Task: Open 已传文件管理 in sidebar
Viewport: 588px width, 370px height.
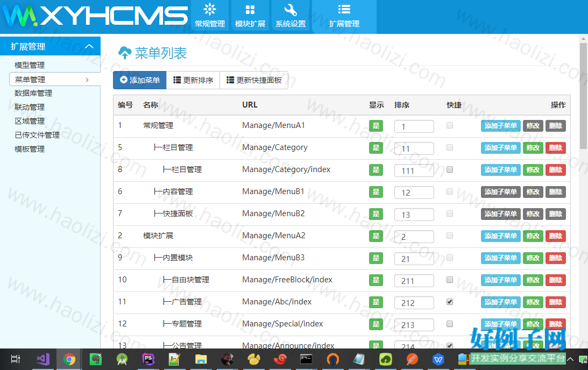Action: click(x=37, y=135)
